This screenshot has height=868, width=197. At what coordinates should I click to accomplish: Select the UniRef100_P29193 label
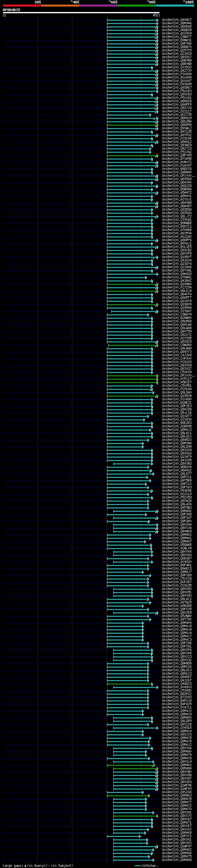coord(176,362)
